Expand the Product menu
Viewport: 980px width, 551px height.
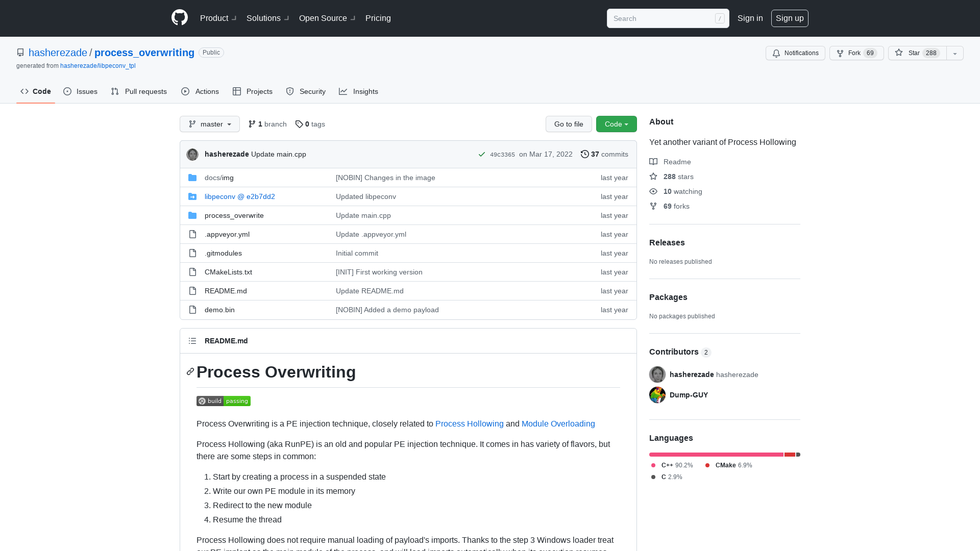click(x=218, y=18)
